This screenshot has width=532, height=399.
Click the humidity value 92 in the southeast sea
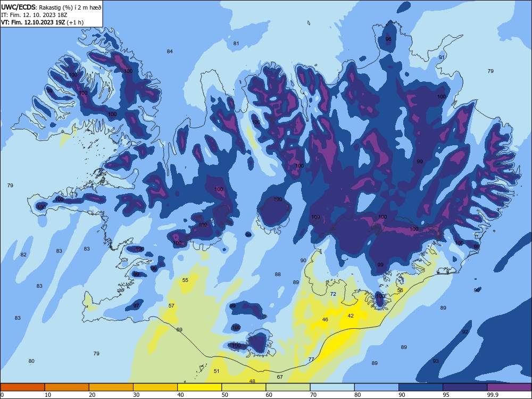(x=465, y=331)
